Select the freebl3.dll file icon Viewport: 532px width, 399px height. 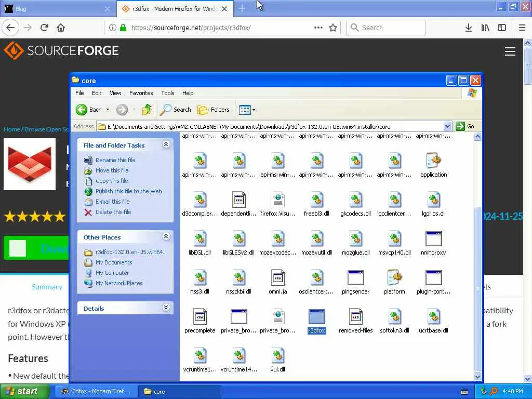(x=316, y=199)
